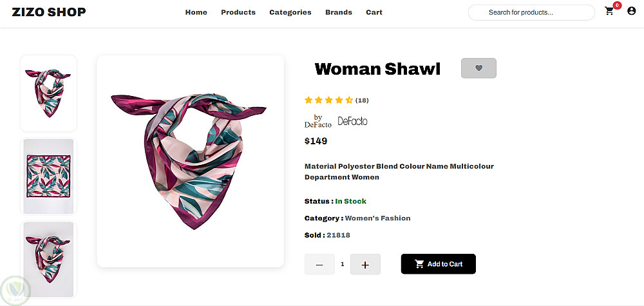Open the user account profile icon

coord(631,11)
